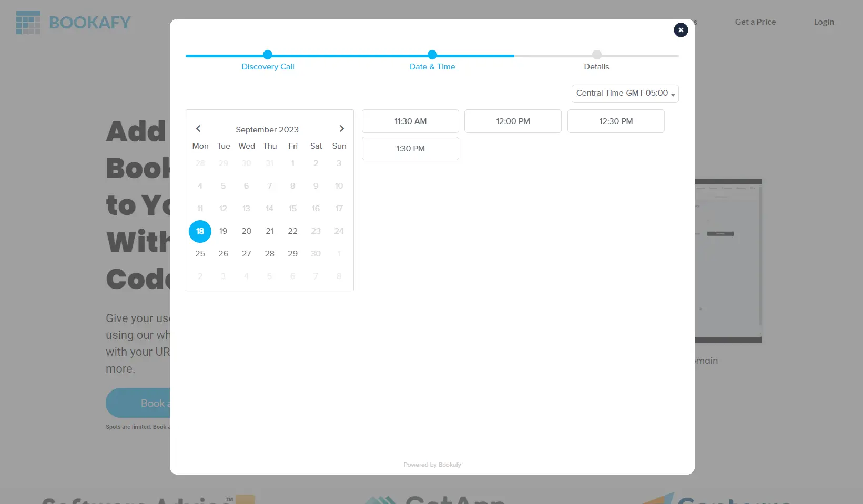Click the Discovery Call step indicator dot
Image resolution: width=863 pixels, height=504 pixels.
(268, 55)
